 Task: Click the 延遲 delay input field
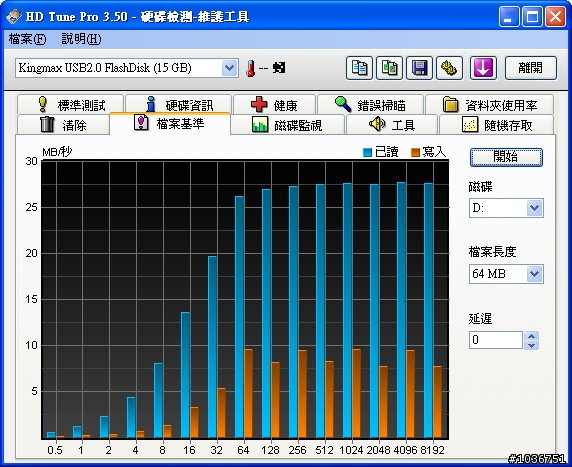point(496,340)
